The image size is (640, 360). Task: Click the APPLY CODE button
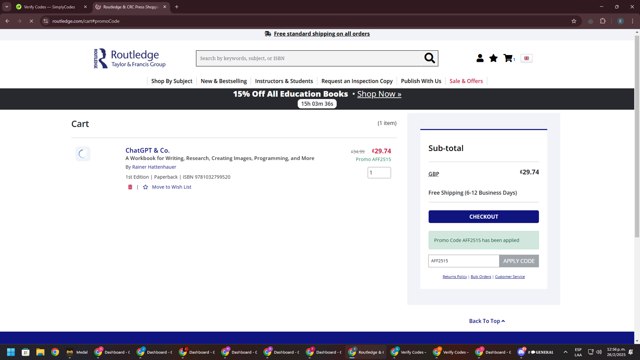519,261
